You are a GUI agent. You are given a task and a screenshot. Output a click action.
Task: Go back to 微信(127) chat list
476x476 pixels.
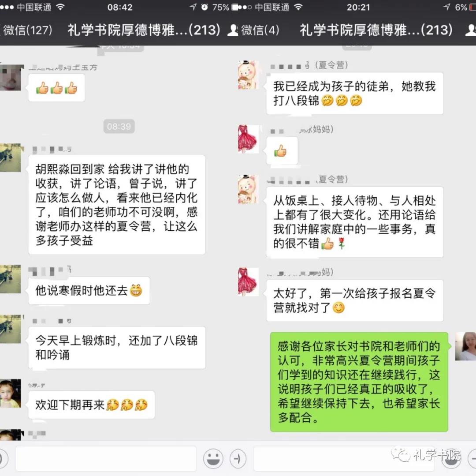click(27, 30)
